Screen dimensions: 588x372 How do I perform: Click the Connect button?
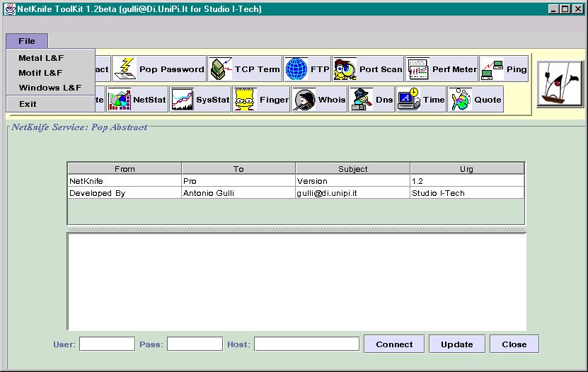(394, 344)
